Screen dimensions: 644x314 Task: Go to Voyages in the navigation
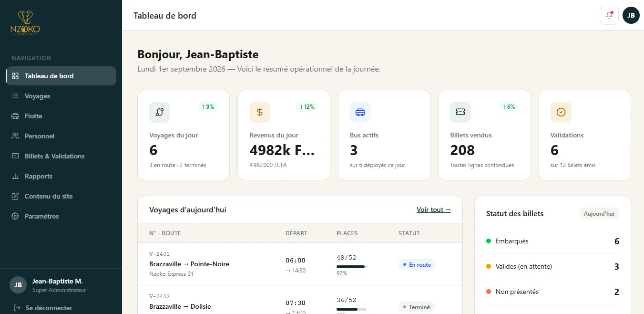61,96
